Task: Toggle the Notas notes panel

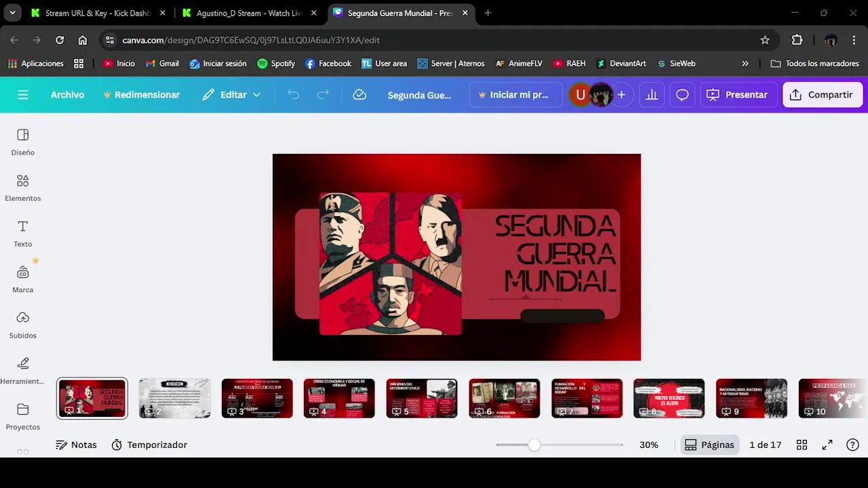Action: (x=76, y=445)
